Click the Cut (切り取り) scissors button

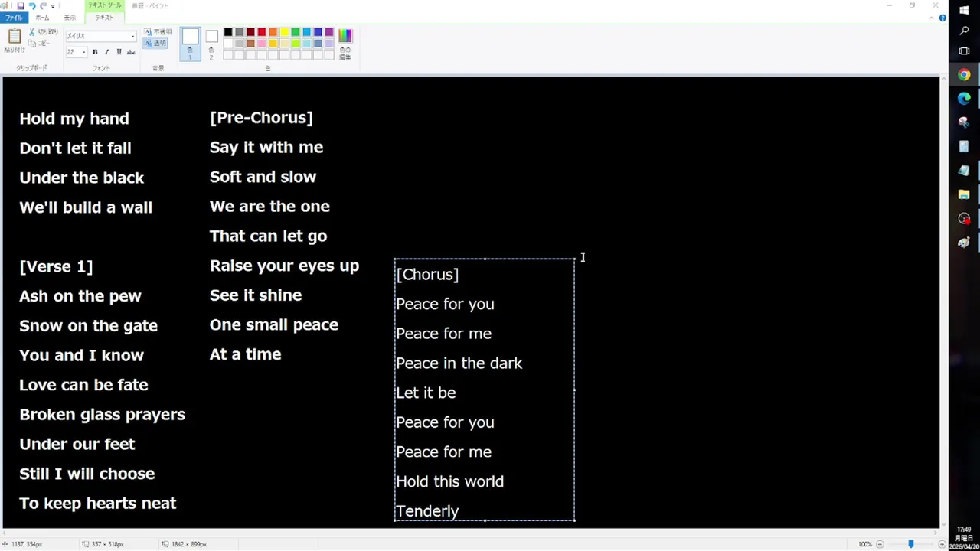pos(43,32)
